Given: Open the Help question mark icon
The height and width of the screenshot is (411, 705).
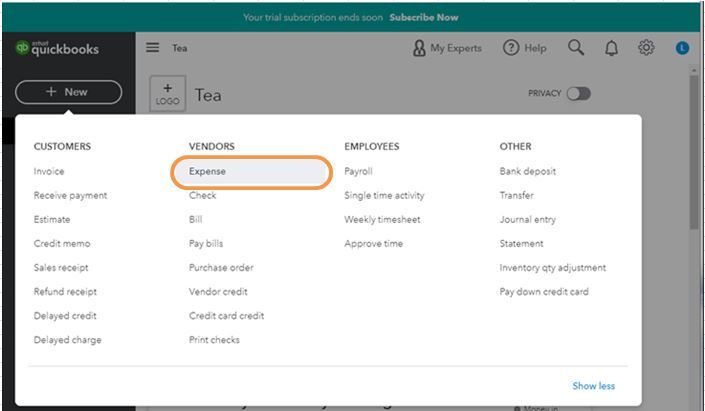Looking at the screenshot, I should pos(511,47).
